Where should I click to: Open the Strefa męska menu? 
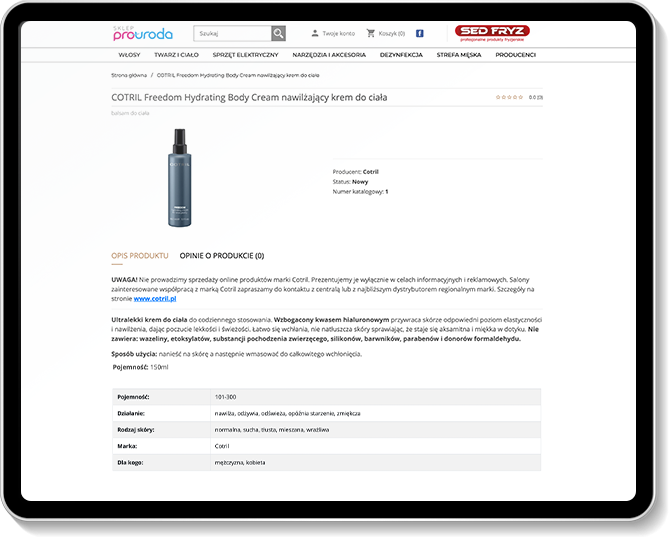coord(459,55)
